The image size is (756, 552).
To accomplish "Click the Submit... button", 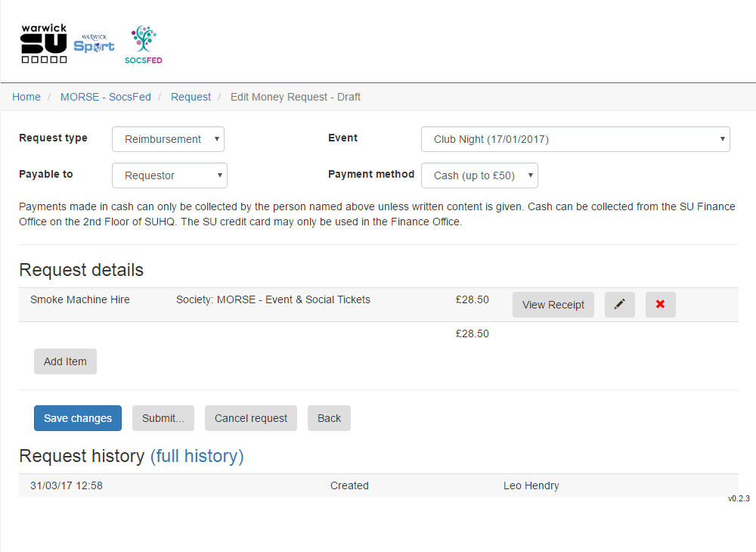I will [163, 418].
